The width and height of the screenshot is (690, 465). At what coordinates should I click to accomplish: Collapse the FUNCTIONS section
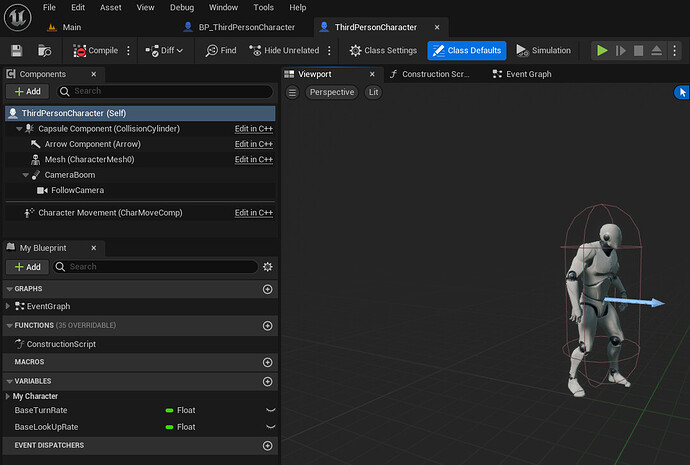(10, 326)
